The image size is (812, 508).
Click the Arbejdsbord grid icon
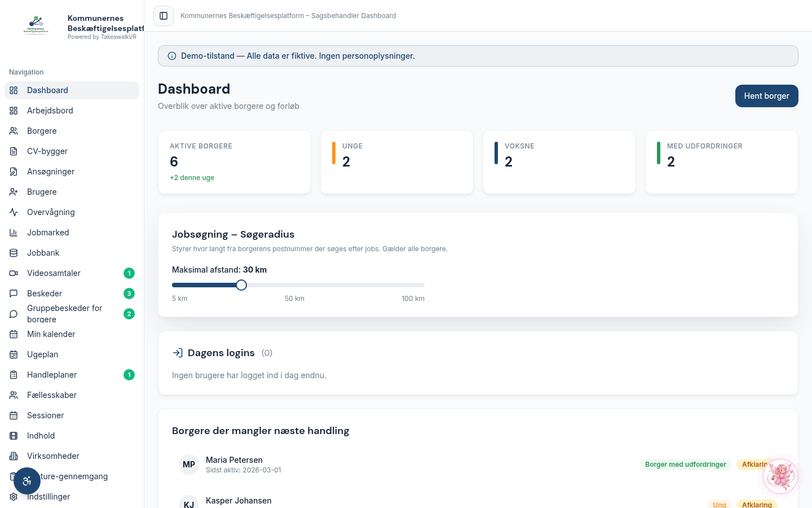tap(14, 111)
